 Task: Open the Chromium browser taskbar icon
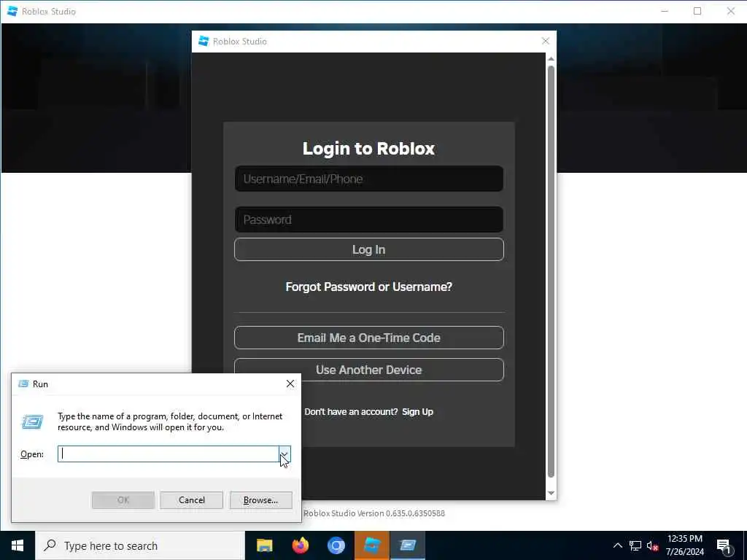tap(336, 545)
